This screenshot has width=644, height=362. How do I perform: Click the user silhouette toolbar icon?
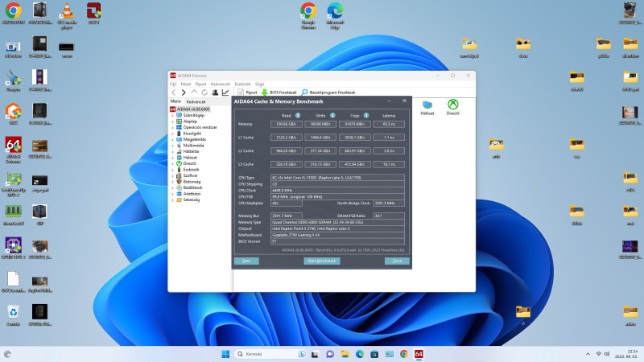click(x=215, y=93)
